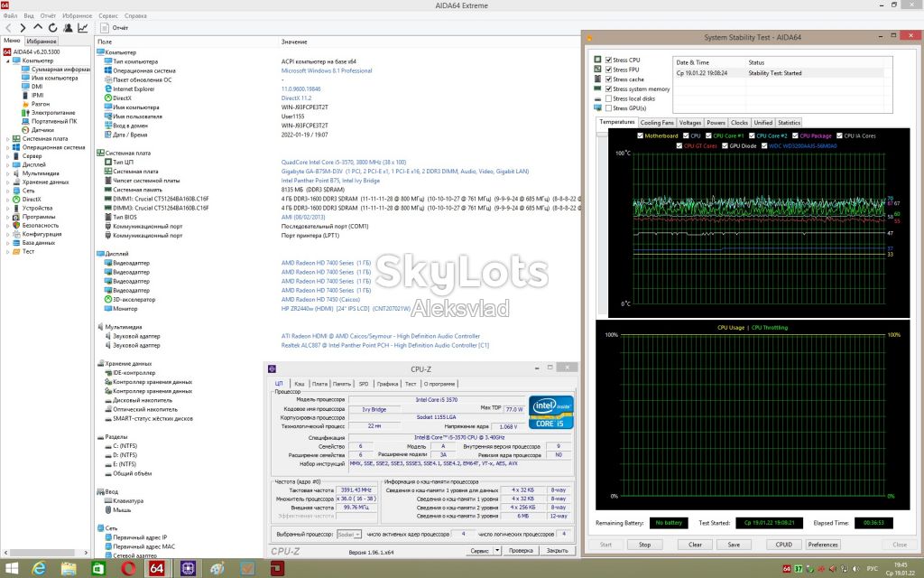The height and width of the screenshot is (578, 924).
Task: Open the Сервис menu
Action: [108, 16]
